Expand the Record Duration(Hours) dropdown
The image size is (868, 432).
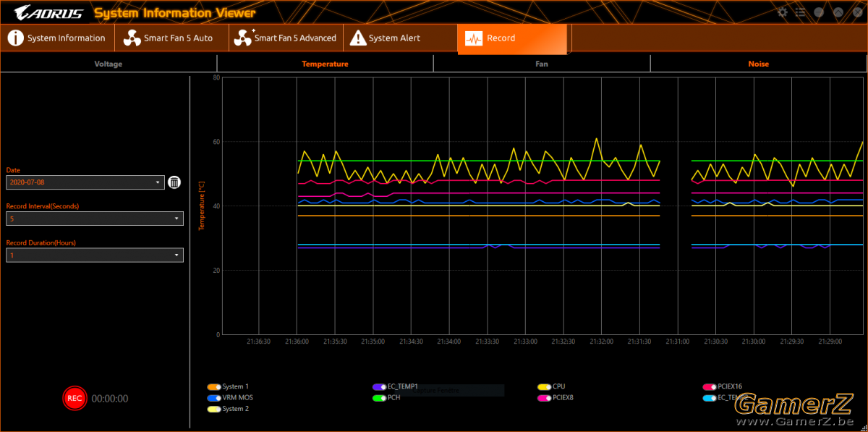coord(95,255)
